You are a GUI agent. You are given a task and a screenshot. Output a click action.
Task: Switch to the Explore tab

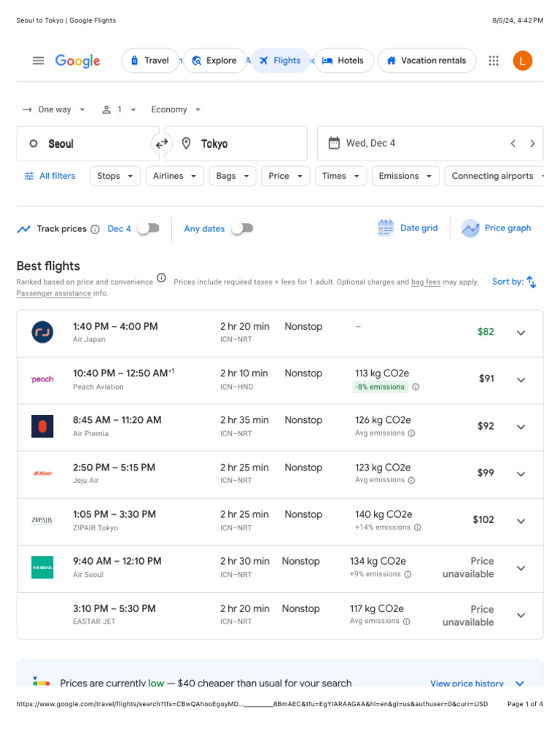click(x=215, y=61)
